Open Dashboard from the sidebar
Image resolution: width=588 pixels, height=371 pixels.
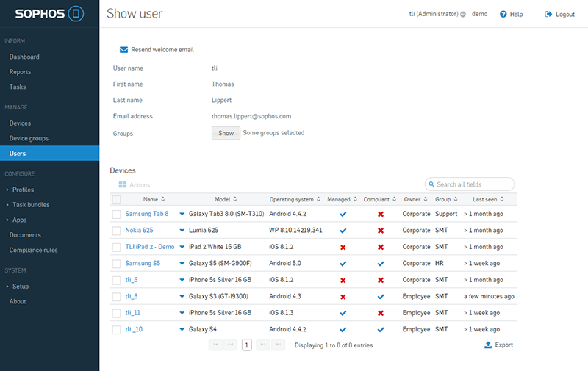[24, 57]
